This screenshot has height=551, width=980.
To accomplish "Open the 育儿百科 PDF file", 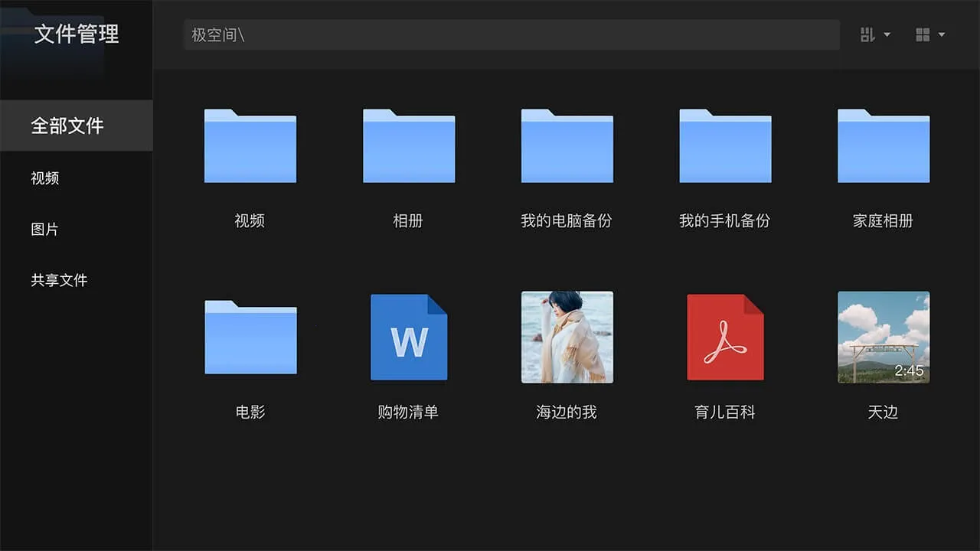I will point(725,337).
